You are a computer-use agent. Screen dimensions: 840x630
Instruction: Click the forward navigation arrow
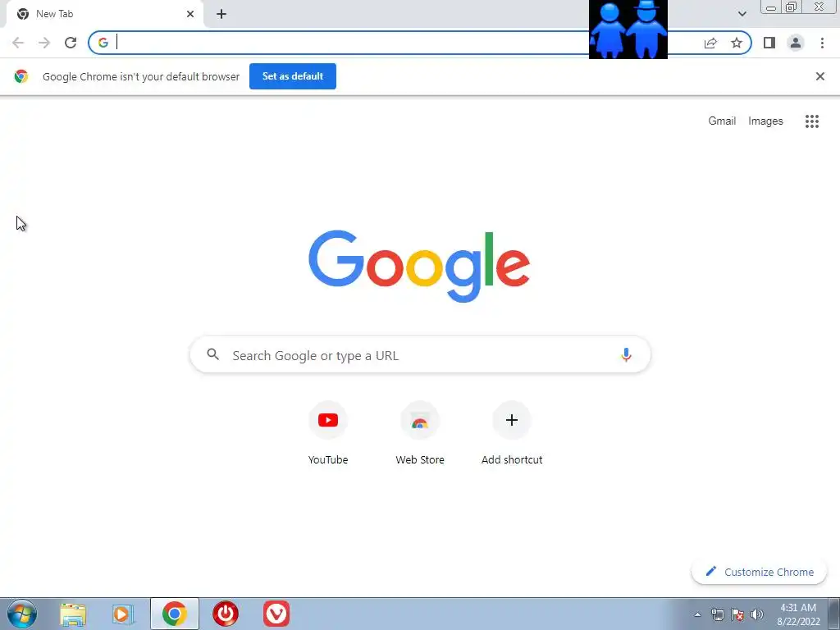click(x=44, y=43)
